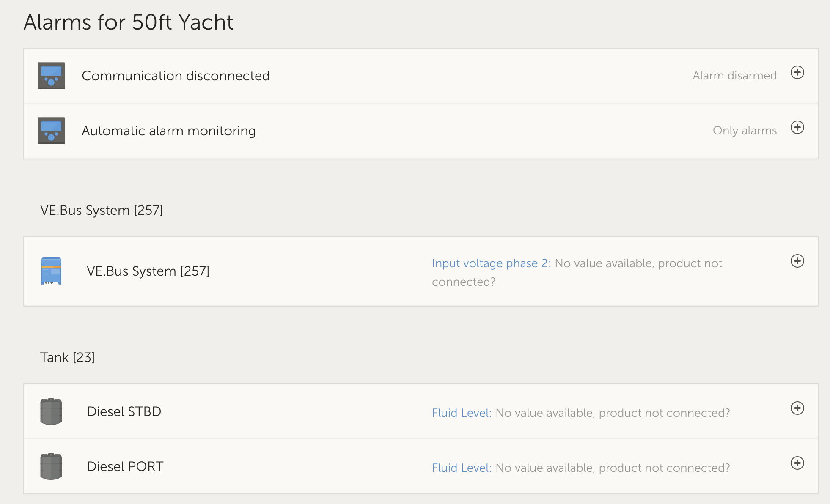830x504 pixels.
Task: Click the Diesel STBD tank icon
Action: (51, 411)
